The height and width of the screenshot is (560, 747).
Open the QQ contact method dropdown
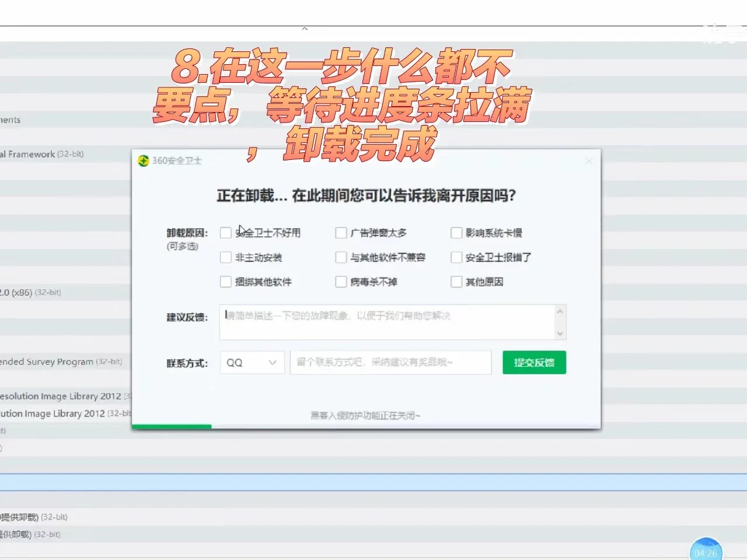[x=252, y=362]
